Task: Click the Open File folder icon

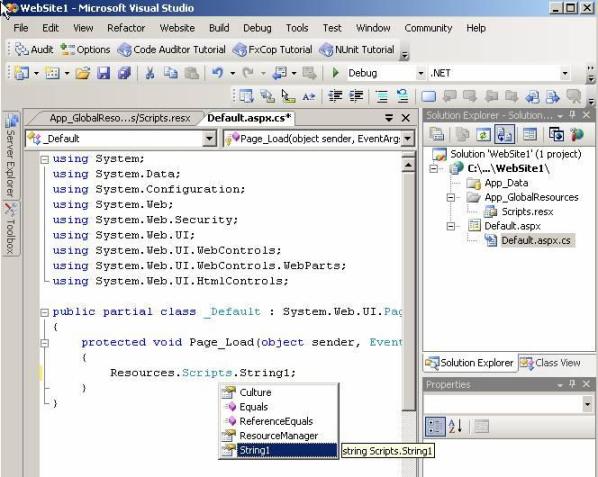Action: point(83,72)
